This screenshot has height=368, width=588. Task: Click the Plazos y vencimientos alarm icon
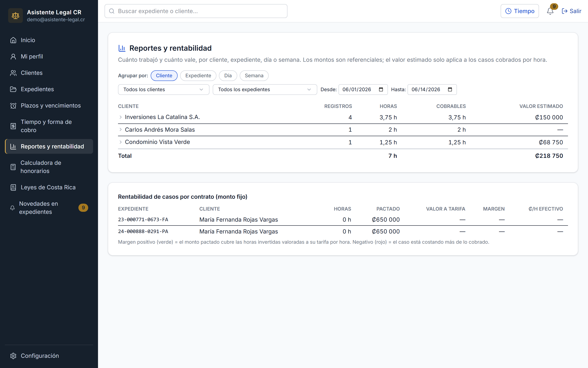point(13,105)
